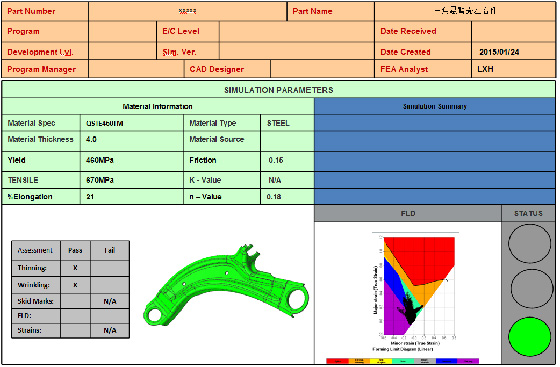The height and width of the screenshot is (367, 560).
Task: Click the purple swatch in FLD legend
Action: [x=468, y=361]
